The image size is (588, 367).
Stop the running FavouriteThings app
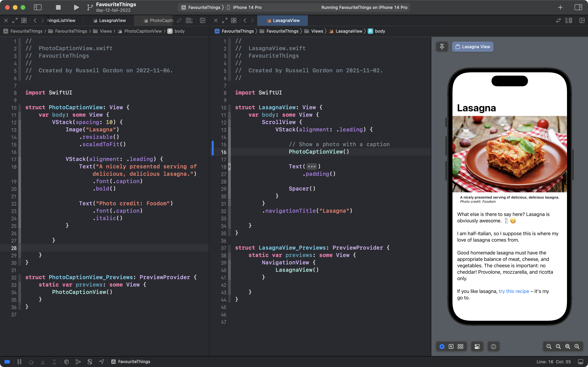[x=58, y=7]
